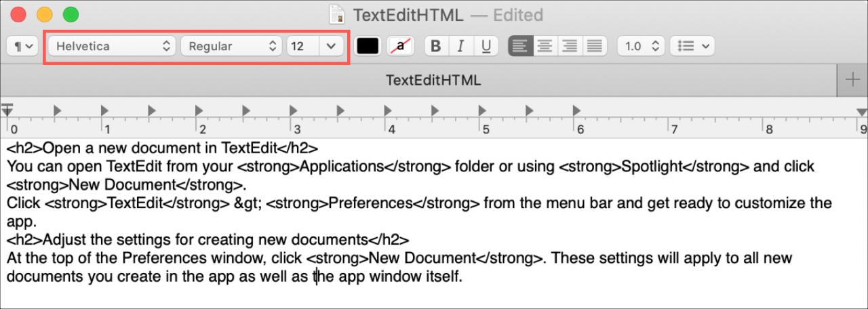Click the TextEditHTML document icon in title bar

(337, 14)
